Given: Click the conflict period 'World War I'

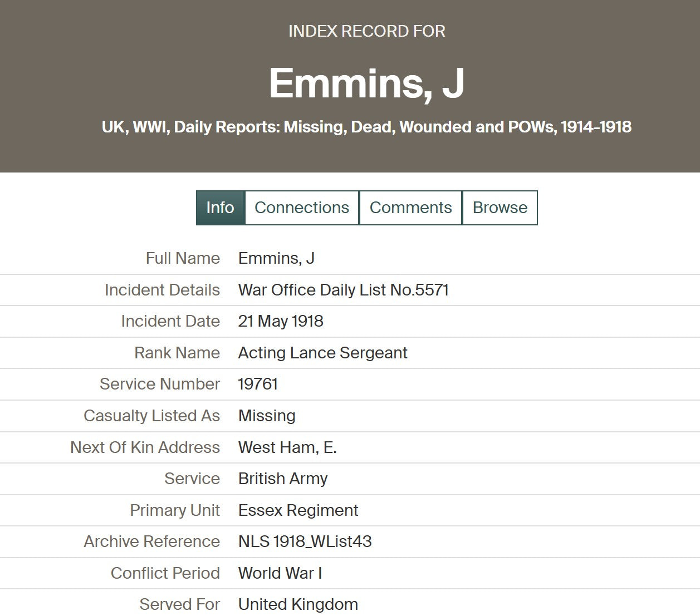Looking at the screenshot, I should point(280,573).
